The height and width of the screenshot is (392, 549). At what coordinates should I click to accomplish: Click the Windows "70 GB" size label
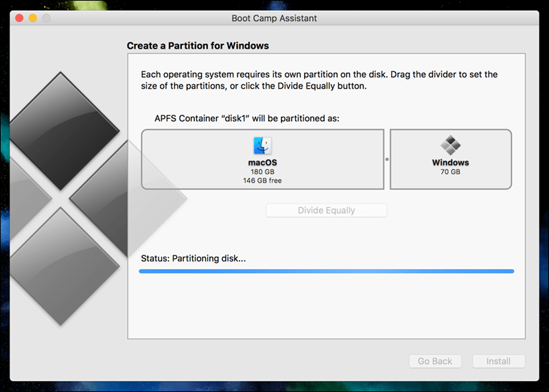(450, 172)
